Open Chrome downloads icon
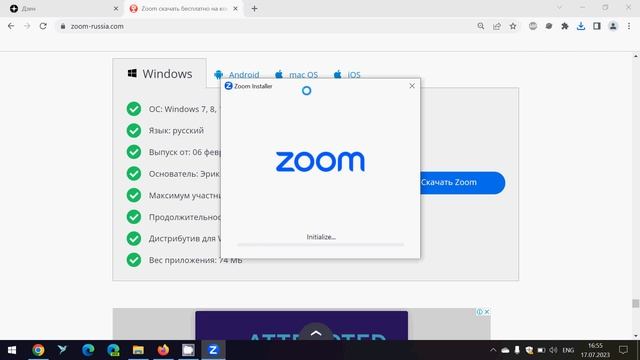Viewport: 640px width, 360px height. coord(581,26)
